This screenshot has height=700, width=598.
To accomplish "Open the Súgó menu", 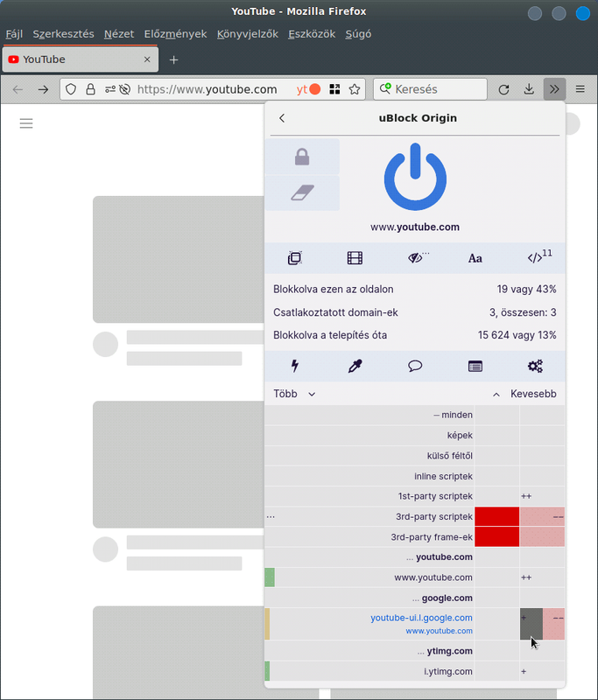I will [x=358, y=34].
